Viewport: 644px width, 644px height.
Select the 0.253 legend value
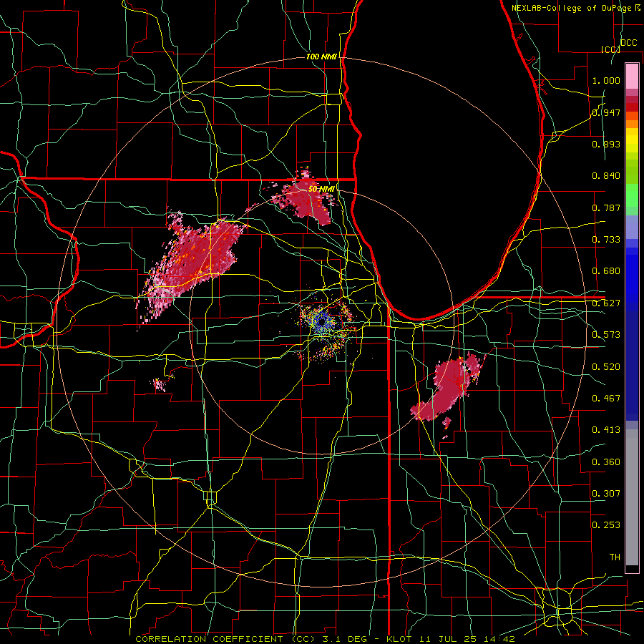click(x=606, y=525)
